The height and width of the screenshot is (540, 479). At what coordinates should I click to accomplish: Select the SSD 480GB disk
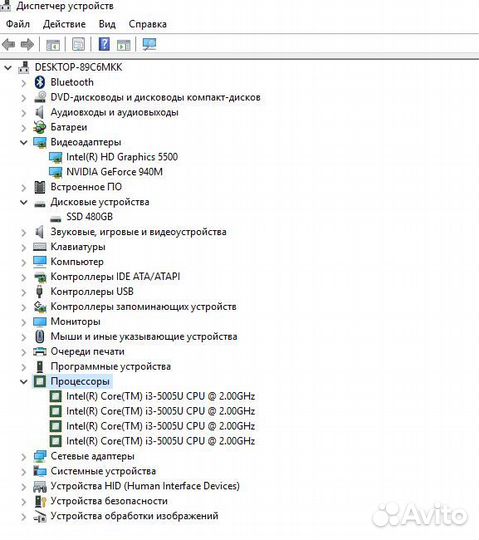pos(90,217)
